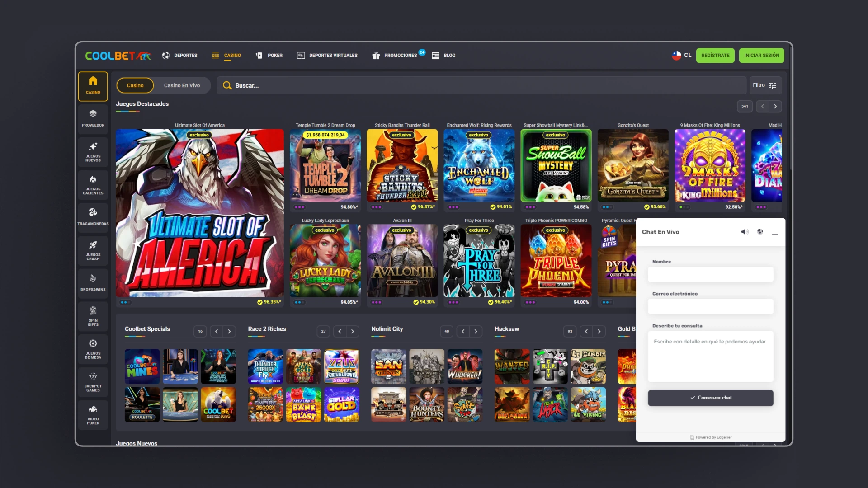Click the INICIAR SESIÓN button
This screenshot has width=868, height=488.
(x=762, y=56)
